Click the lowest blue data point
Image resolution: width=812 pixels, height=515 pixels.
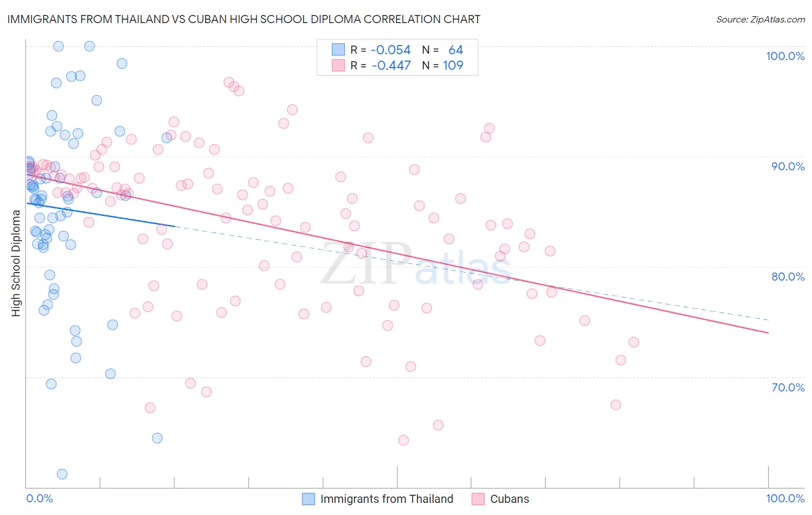point(62,474)
